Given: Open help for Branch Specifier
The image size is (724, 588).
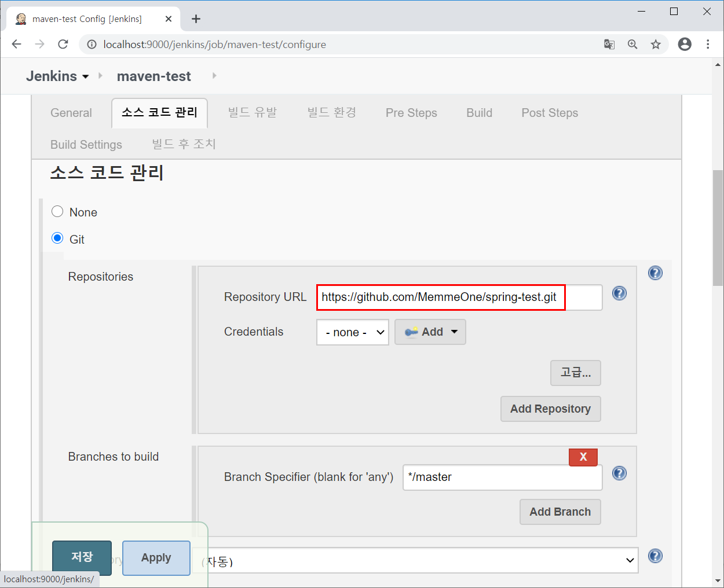Looking at the screenshot, I should click(619, 473).
